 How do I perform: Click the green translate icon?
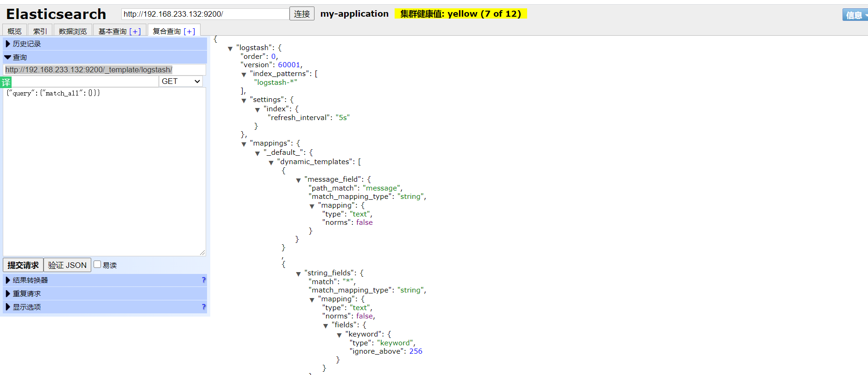pos(6,83)
